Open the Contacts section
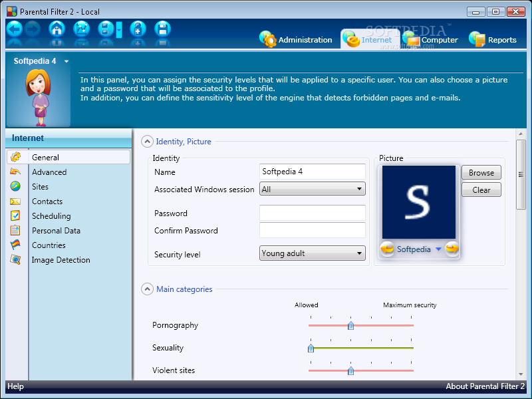This screenshot has height=399, width=532. point(47,201)
